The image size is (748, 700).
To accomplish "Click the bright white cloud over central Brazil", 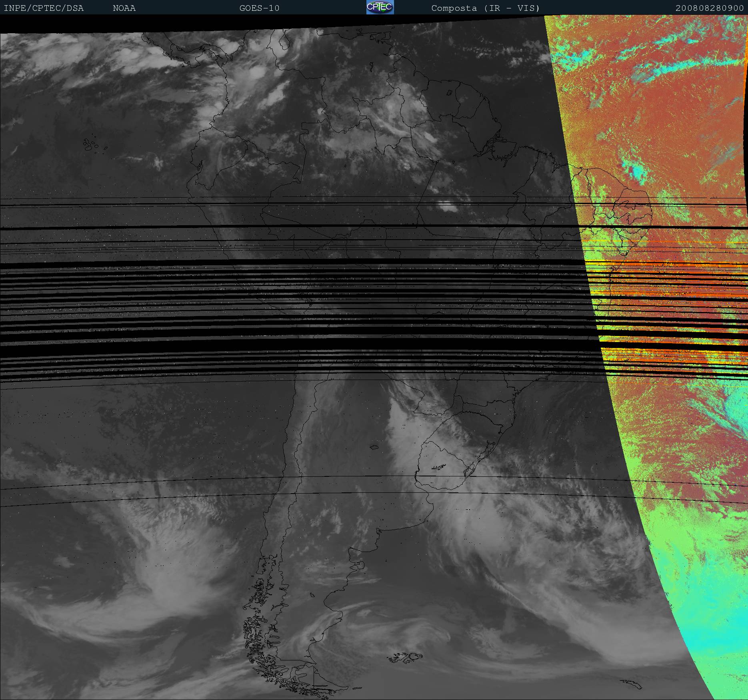I will pyautogui.click(x=448, y=206).
